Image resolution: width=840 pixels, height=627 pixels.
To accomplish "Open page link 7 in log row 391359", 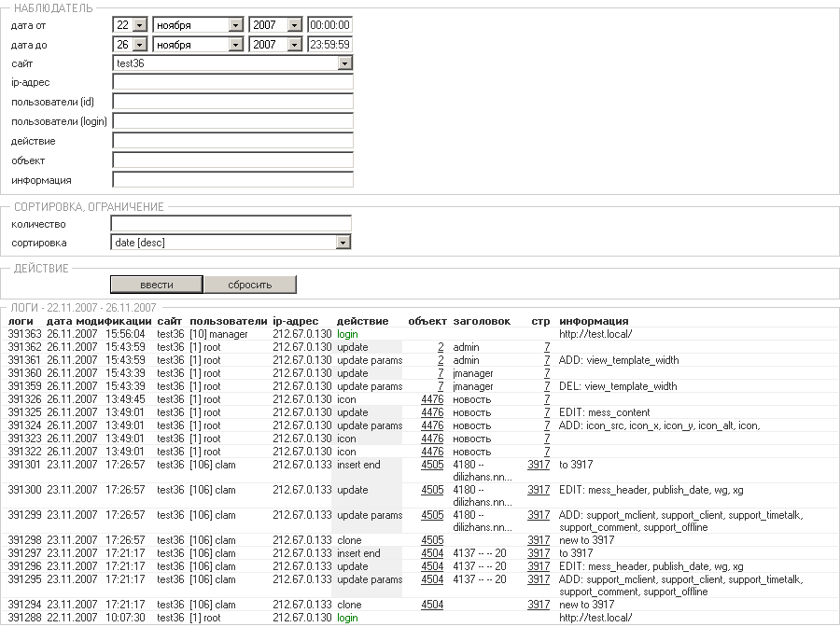I will [x=547, y=386].
